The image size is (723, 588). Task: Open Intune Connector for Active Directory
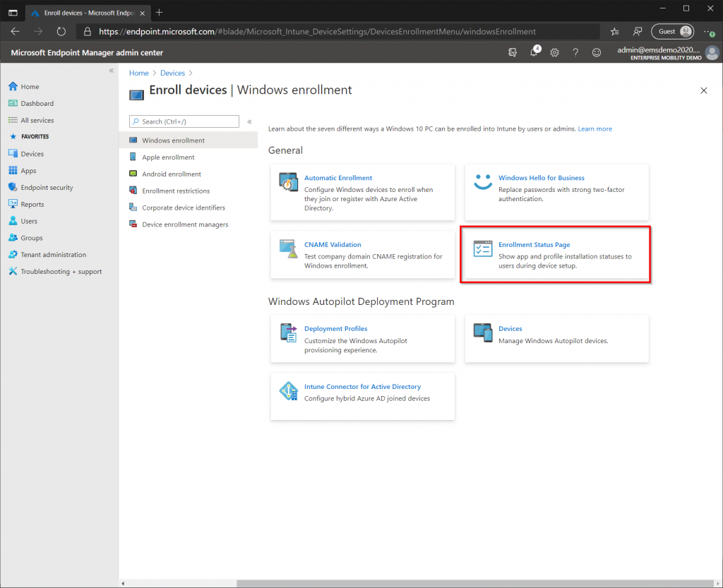pyautogui.click(x=362, y=387)
